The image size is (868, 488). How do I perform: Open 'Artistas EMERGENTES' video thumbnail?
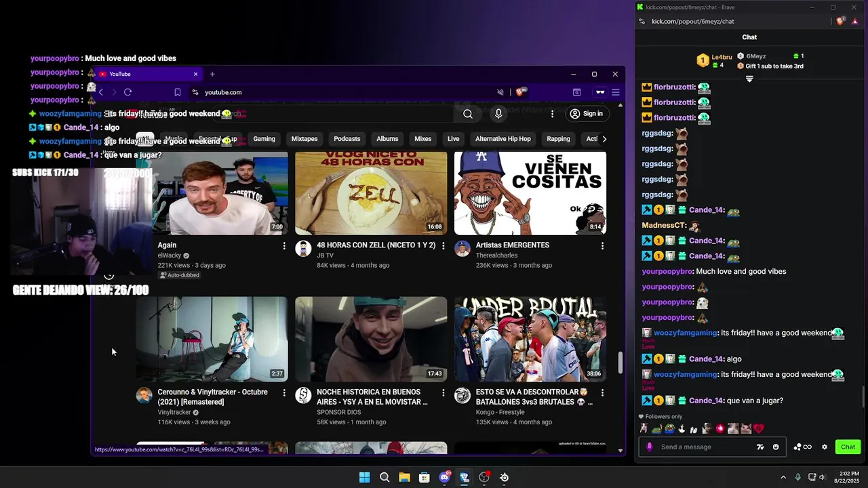(530, 192)
